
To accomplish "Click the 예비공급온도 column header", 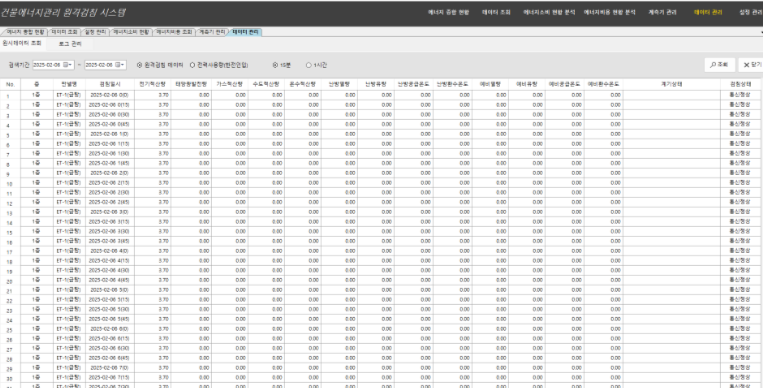I will tap(564, 84).
